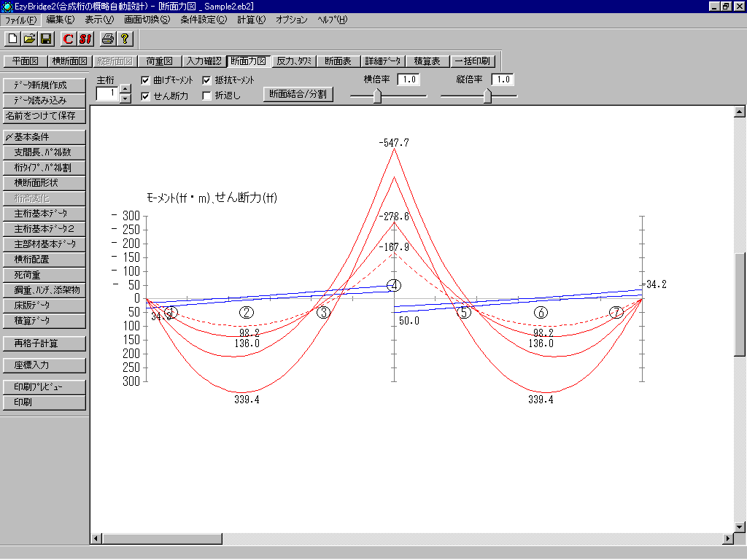Click the EzyBridge2 app icon in title bar

pos(7,6)
